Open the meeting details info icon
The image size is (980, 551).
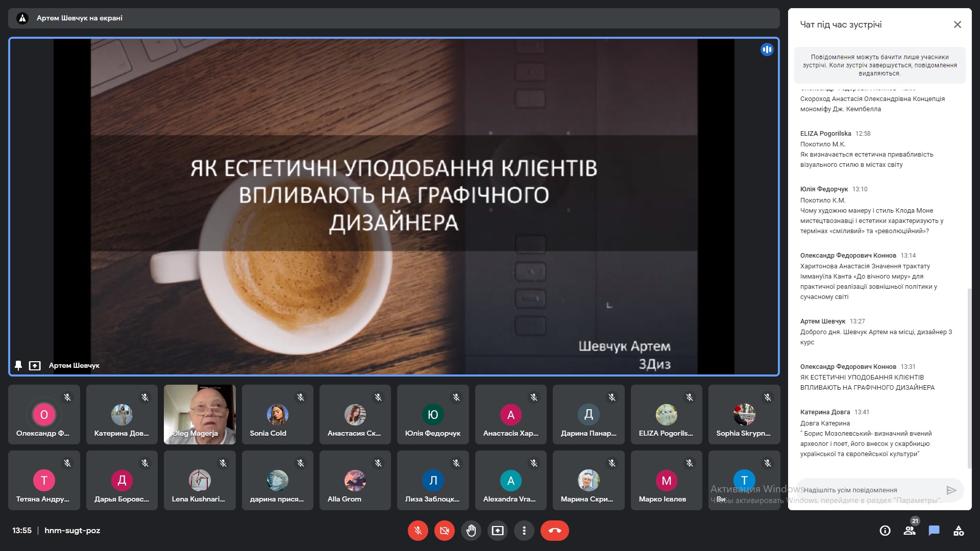885,531
